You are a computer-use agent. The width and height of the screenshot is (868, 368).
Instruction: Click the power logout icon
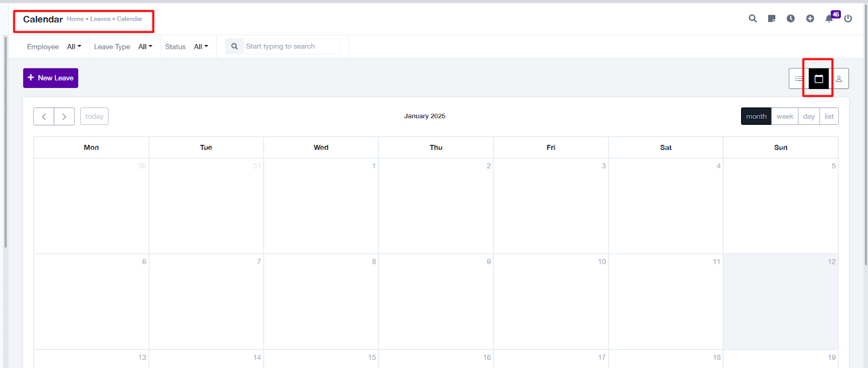pyautogui.click(x=848, y=18)
